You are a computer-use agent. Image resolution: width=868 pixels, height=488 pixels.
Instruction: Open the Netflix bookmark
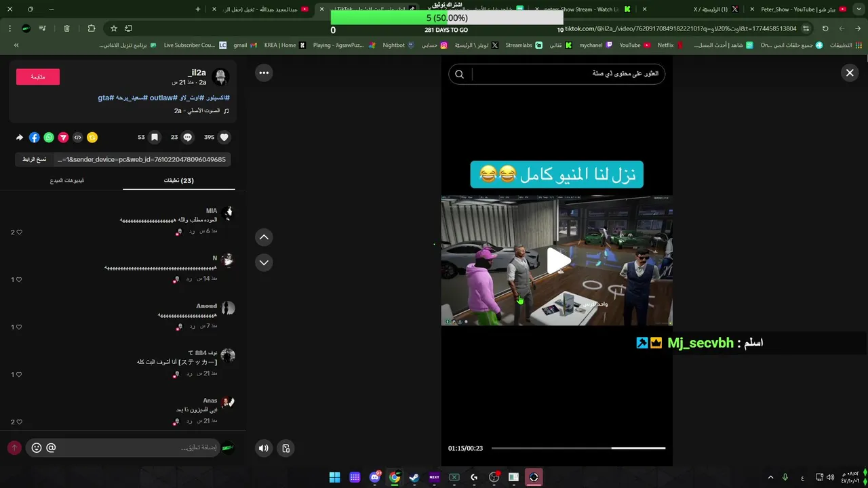click(x=671, y=45)
